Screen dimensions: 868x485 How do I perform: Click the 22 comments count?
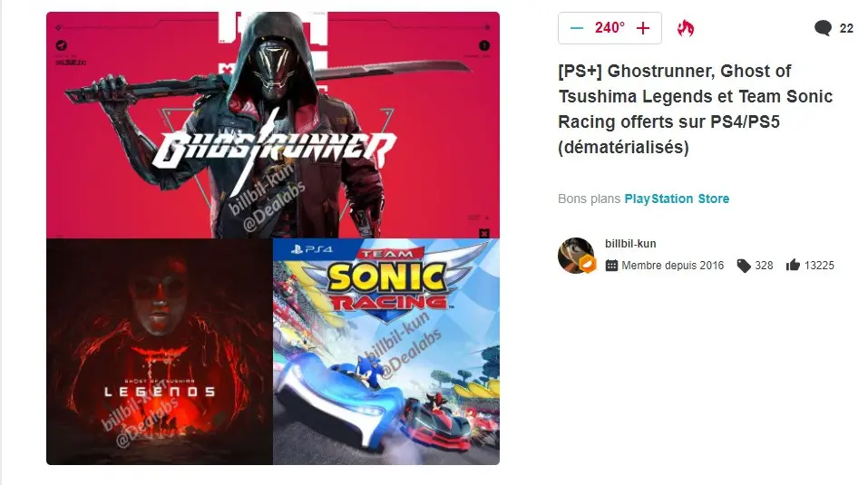point(846,28)
